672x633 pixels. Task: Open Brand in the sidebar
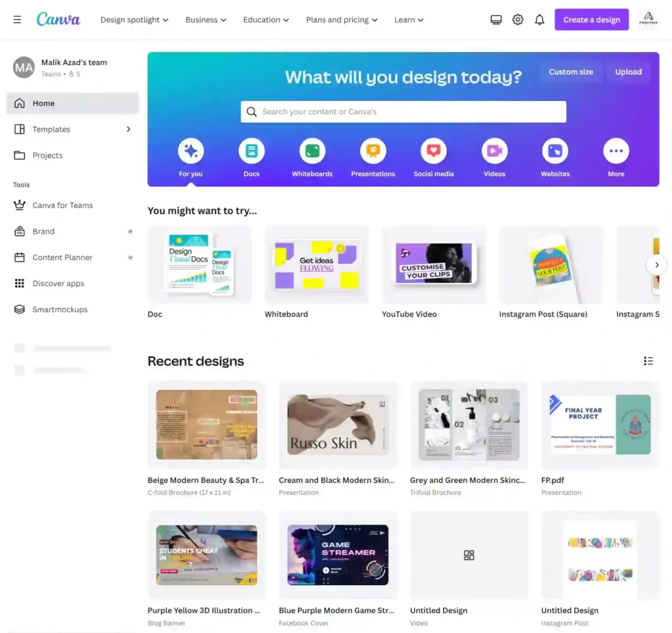click(73, 231)
